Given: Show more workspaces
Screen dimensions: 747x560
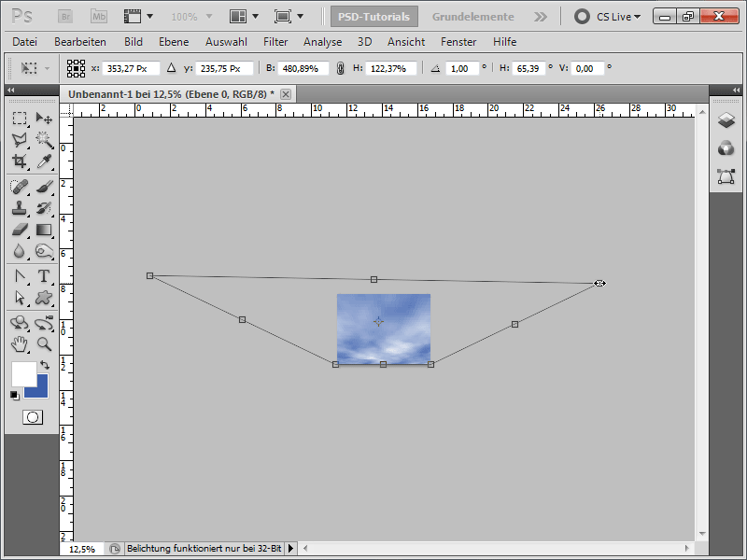Looking at the screenshot, I should (x=541, y=17).
